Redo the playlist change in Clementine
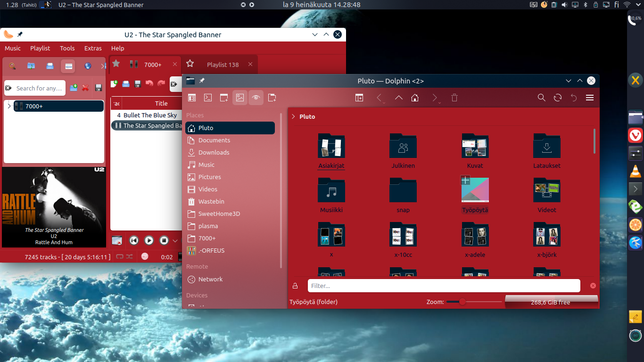 (x=161, y=84)
